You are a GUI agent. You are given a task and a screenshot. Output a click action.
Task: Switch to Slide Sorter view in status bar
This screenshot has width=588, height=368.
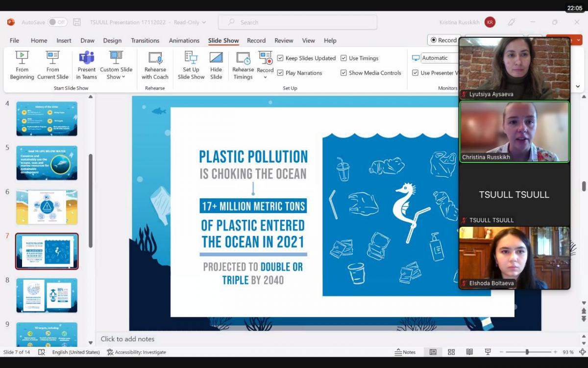point(451,352)
